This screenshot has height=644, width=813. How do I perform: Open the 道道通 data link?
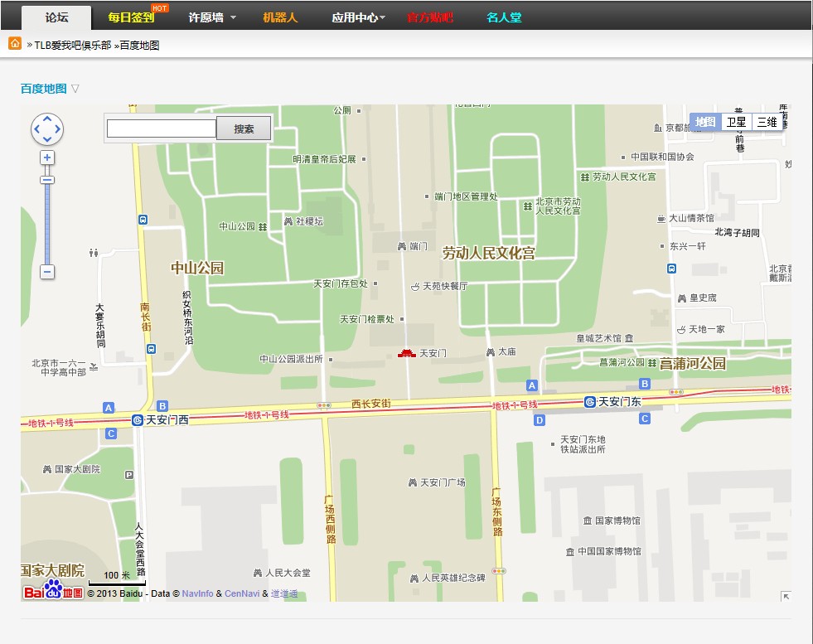[x=284, y=593]
